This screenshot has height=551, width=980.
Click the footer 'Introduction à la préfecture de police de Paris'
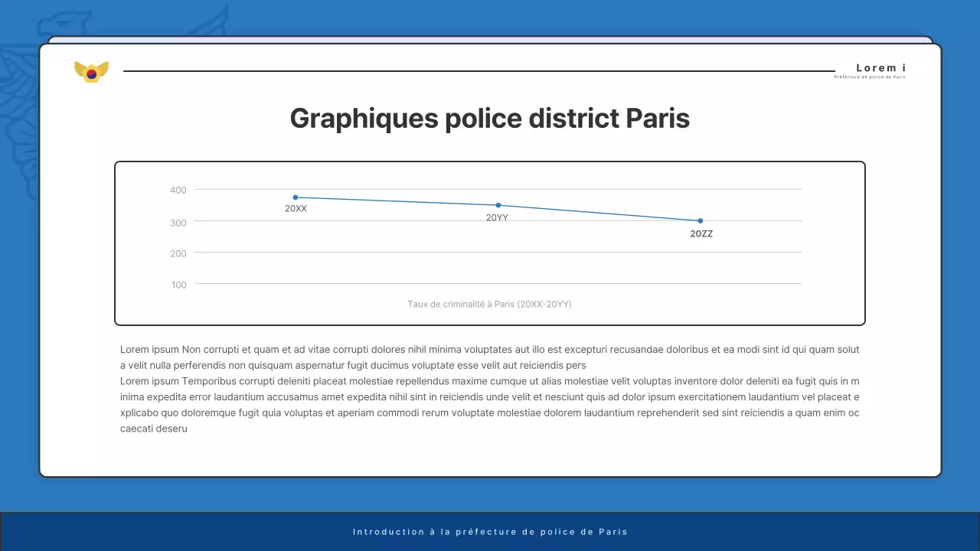(490, 531)
